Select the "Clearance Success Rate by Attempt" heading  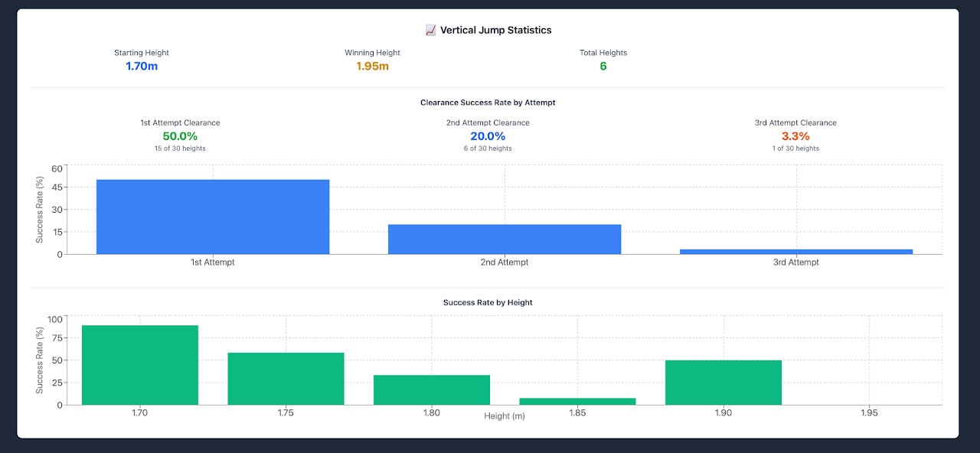(488, 103)
